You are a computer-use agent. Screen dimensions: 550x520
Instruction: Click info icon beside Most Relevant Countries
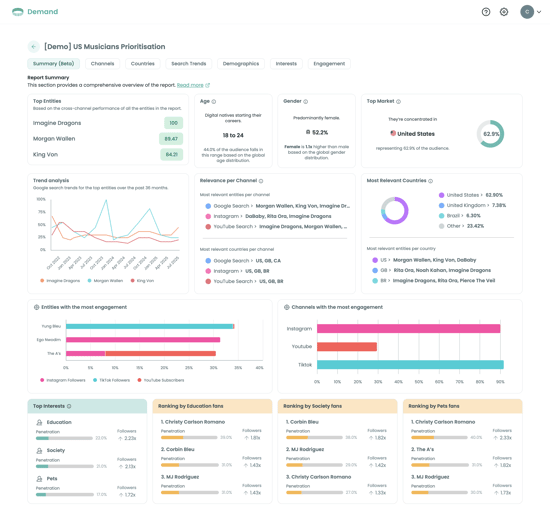430,181
